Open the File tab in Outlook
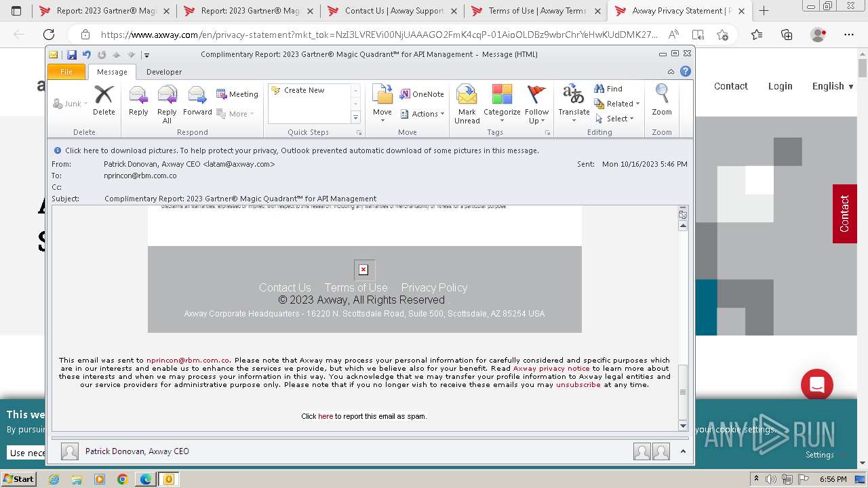The image size is (868, 488). 66,72
